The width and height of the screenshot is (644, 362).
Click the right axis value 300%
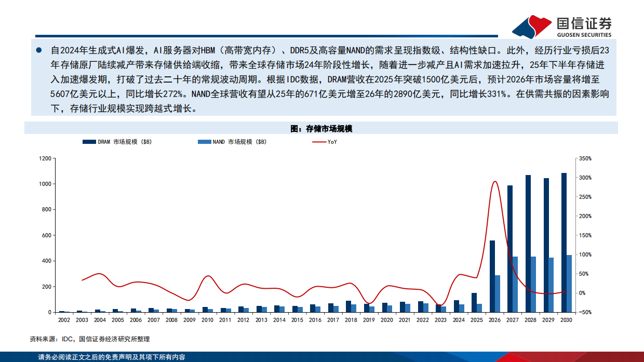coord(586,178)
